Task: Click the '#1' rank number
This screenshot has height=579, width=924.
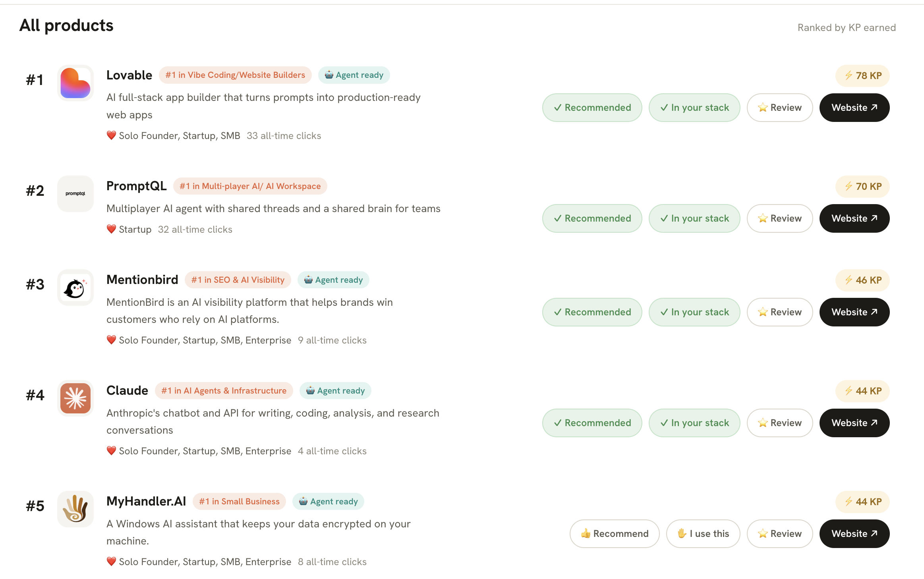Action: tap(35, 80)
